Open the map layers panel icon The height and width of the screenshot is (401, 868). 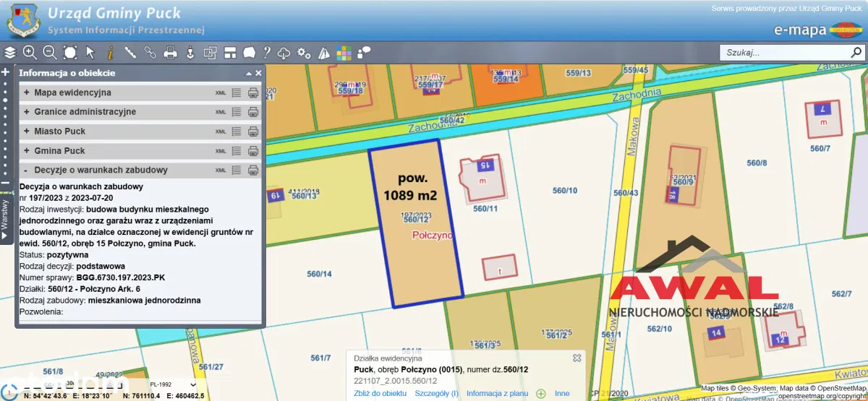coord(10,52)
